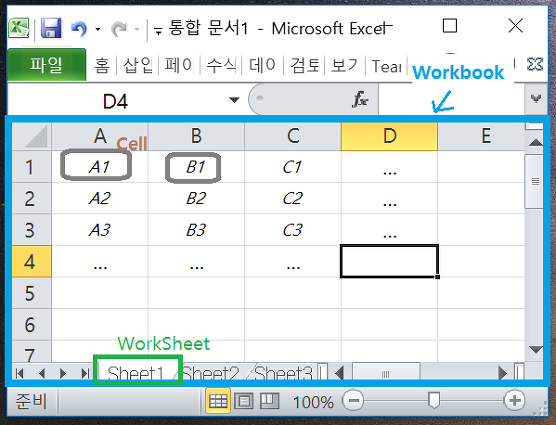Click the fx Insert Function button

[x=360, y=99]
